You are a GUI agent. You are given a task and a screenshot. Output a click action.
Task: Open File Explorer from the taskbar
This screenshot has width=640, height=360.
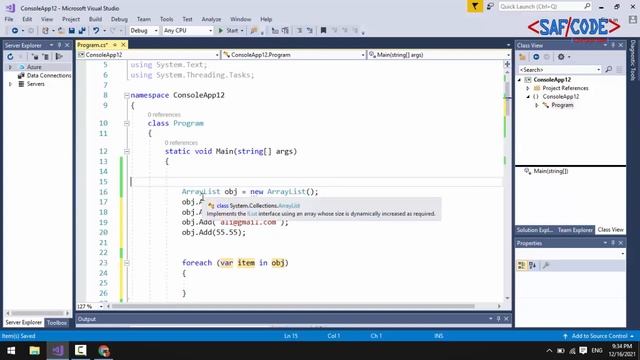34,351
